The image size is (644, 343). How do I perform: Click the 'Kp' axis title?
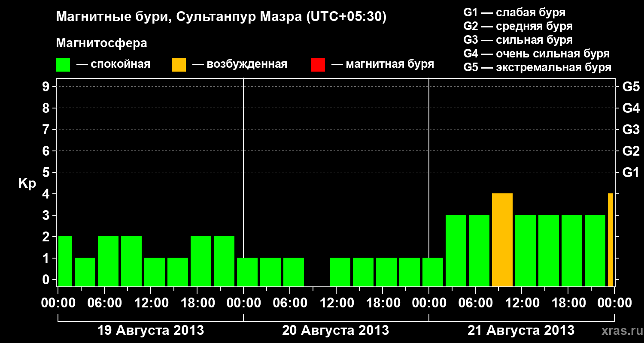27,184
